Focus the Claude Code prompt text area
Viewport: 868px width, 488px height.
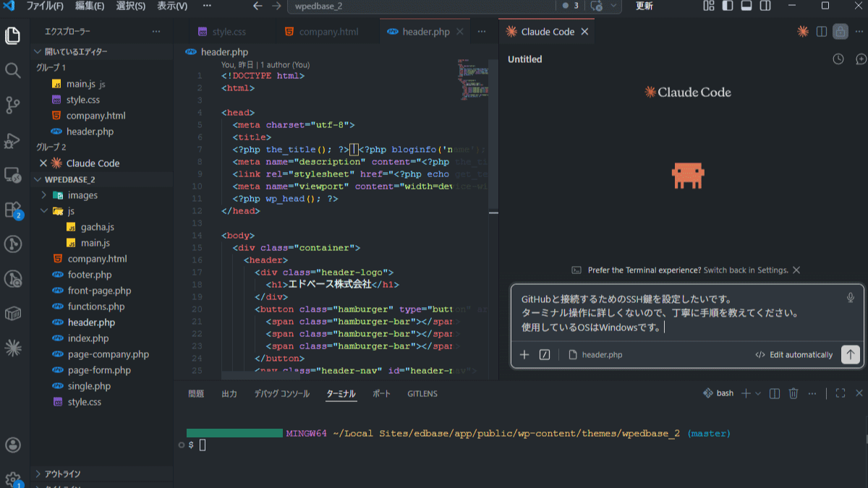click(680, 312)
